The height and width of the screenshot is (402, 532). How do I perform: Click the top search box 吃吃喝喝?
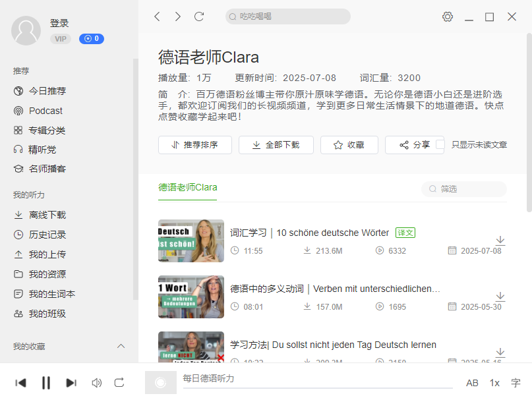(287, 16)
